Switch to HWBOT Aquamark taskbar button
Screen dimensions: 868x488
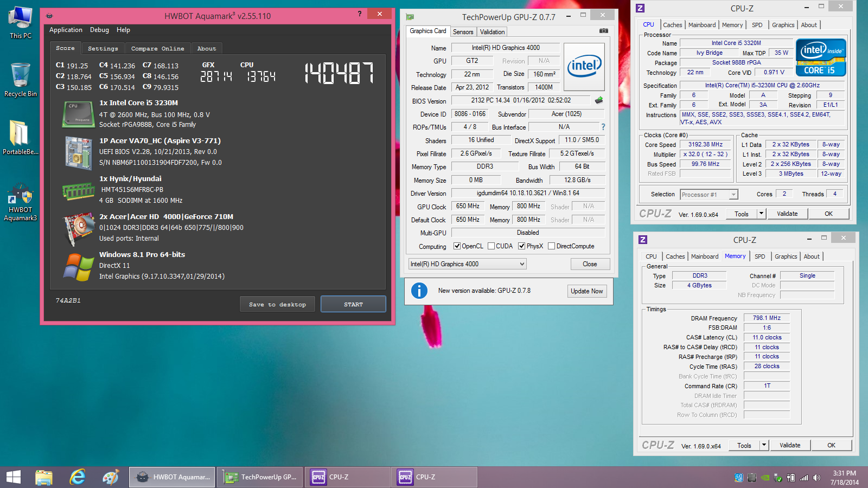(x=173, y=477)
